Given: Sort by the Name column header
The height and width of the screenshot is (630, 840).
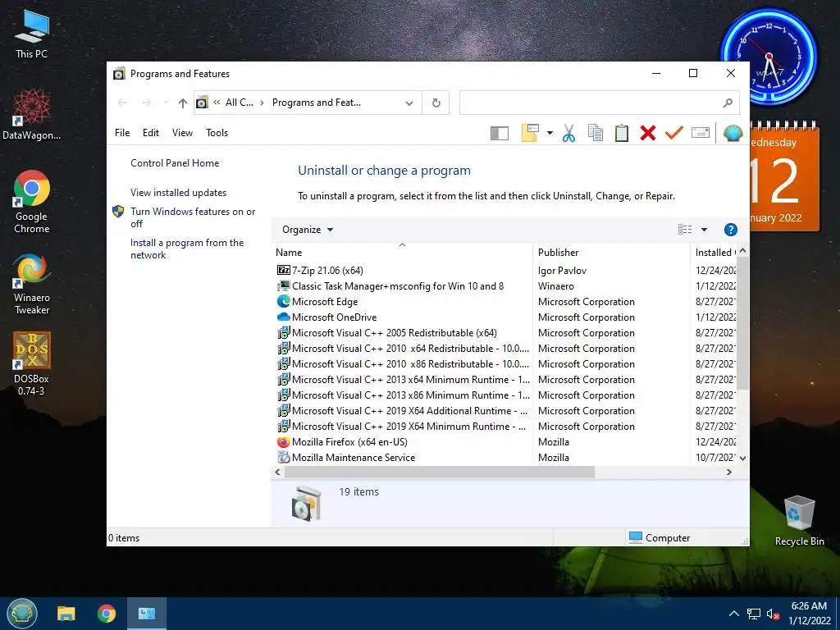Looking at the screenshot, I should point(402,253).
